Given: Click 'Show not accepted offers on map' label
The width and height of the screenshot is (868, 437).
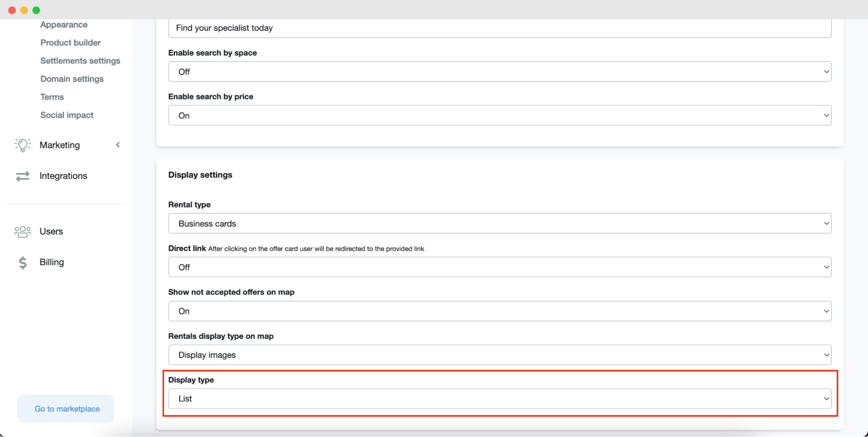Looking at the screenshot, I should (x=231, y=292).
